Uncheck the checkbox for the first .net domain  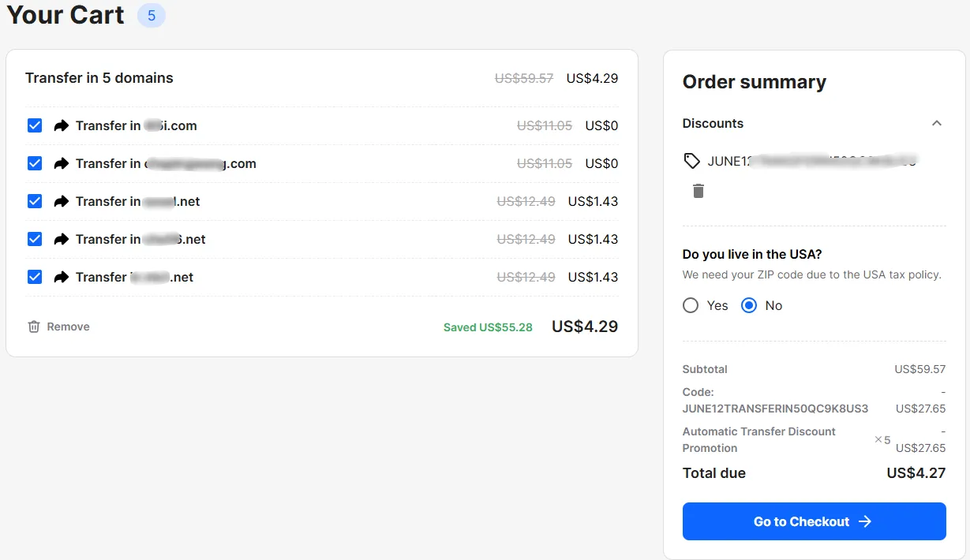35,201
